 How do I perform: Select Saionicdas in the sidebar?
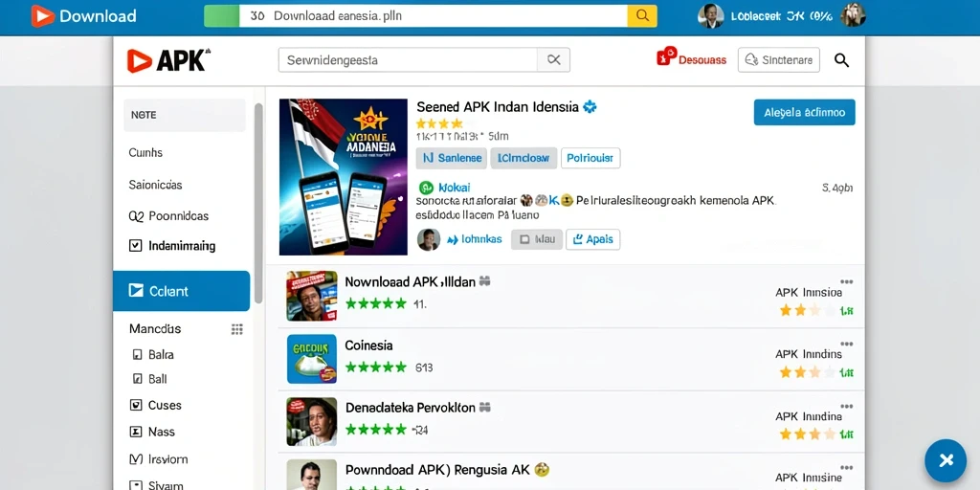pyautogui.click(x=155, y=185)
